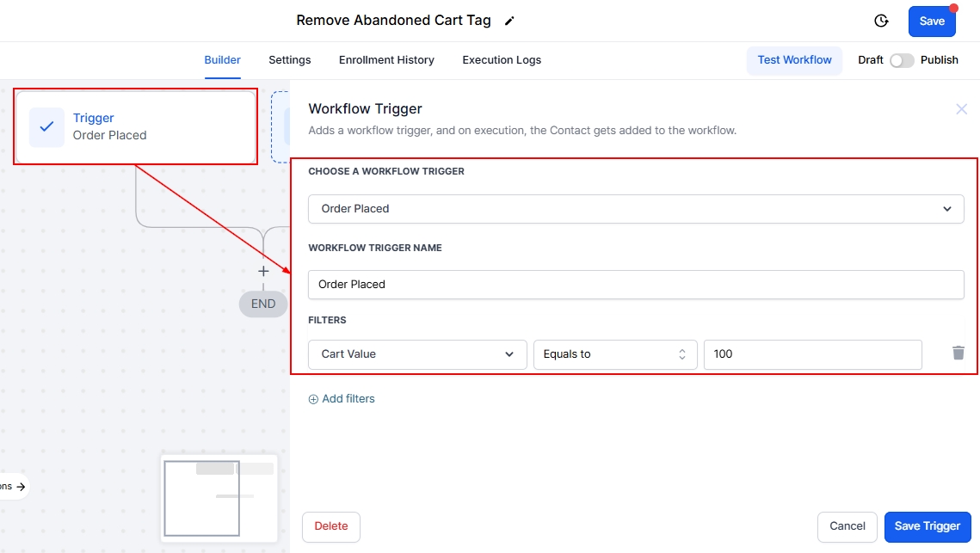Click the red Delete button
This screenshot has width=980, height=553.
[331, 526]
